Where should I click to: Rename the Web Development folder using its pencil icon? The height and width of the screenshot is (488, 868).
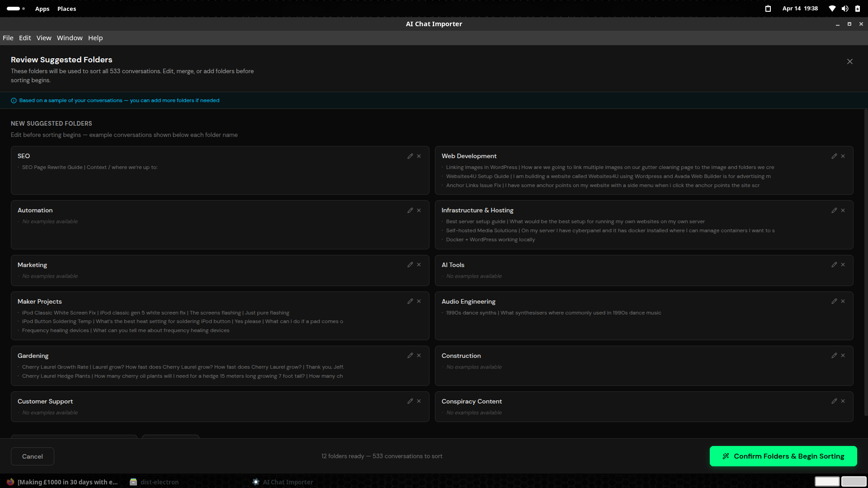coord(834,156)
